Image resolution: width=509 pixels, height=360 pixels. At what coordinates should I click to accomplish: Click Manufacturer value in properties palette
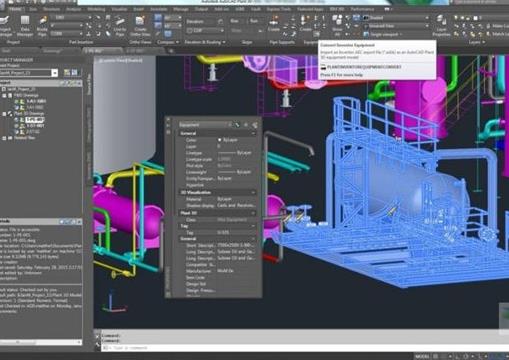236,271
